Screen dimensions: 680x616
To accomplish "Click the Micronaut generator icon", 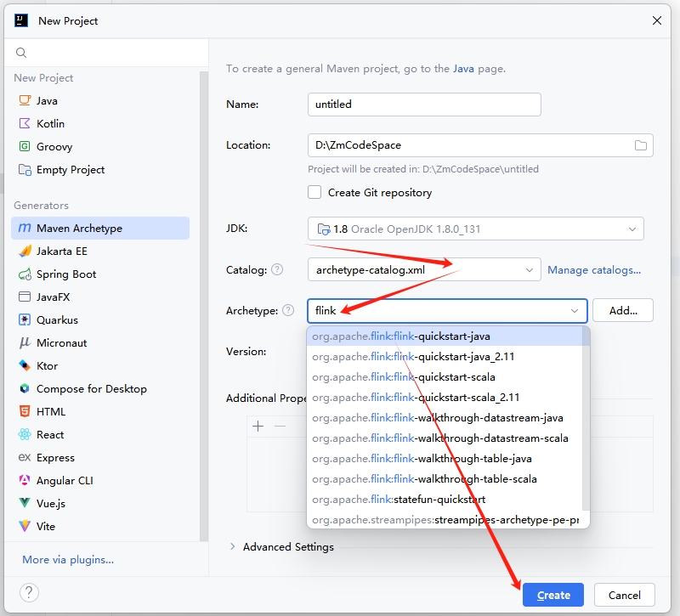I will (x=25, y=343).
